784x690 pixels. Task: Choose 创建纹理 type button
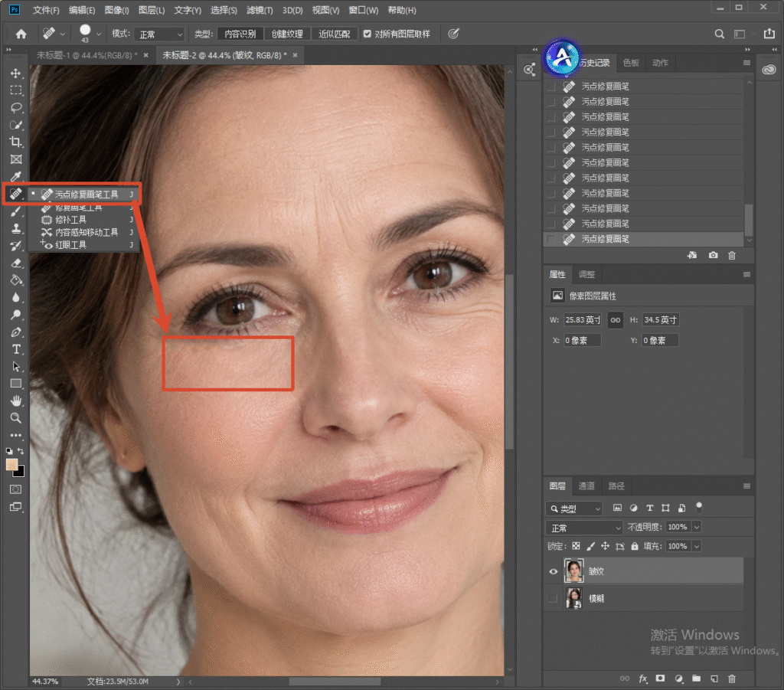[287, 34]
